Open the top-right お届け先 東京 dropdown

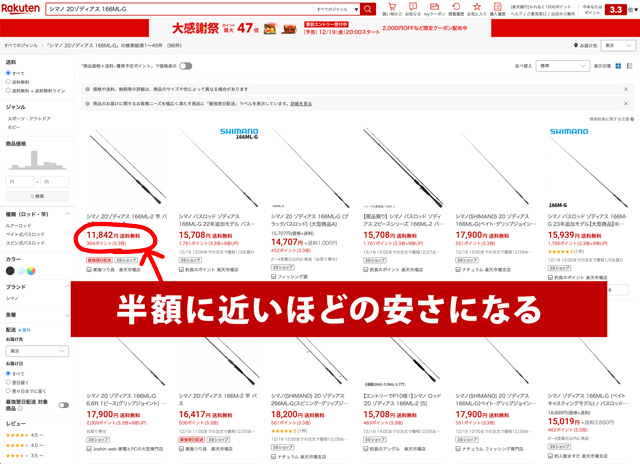tap(618, 45)
